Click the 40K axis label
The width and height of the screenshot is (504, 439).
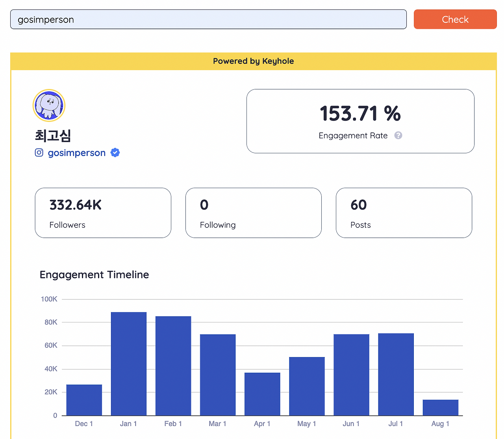point(51,369)
